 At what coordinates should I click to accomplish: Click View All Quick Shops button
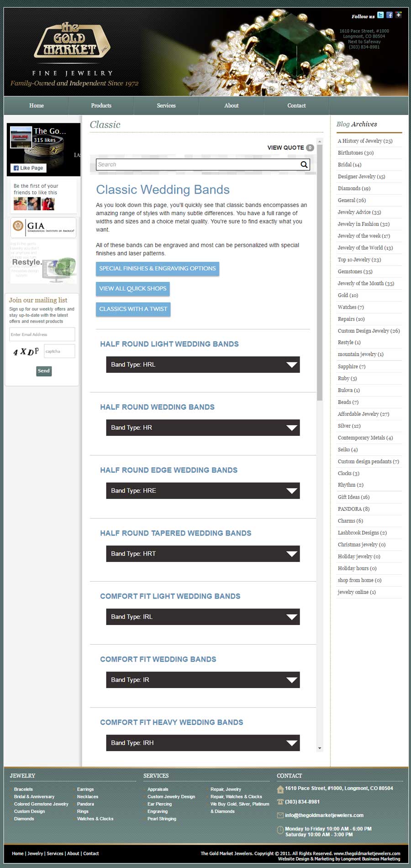133,289
